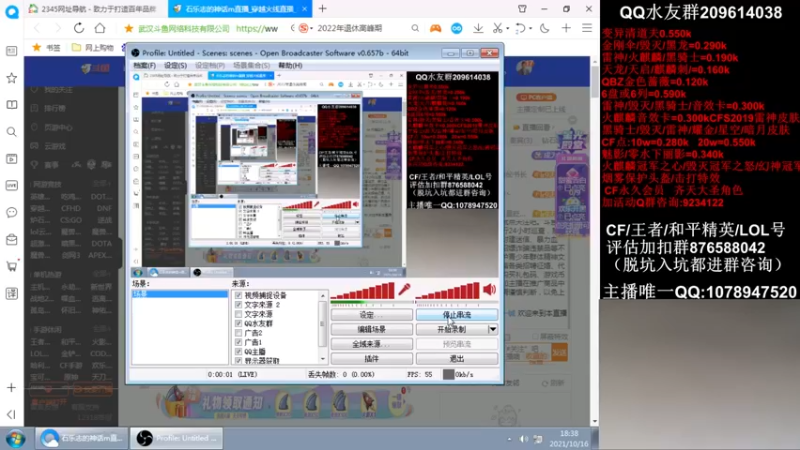This screenshot has height=450, width=800.
Task: Open the Windows Start button
Action: 16,438
